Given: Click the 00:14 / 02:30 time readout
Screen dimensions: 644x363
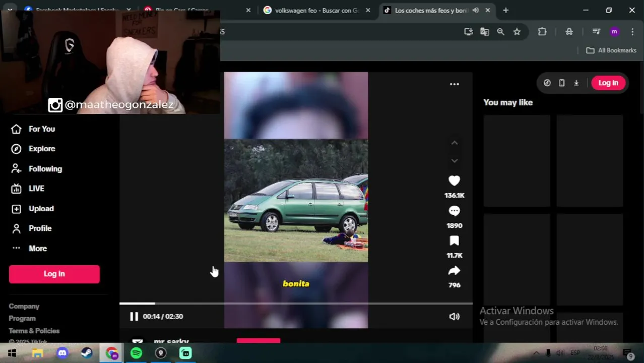Looking at the screenshot, I should tap(163, 316).
